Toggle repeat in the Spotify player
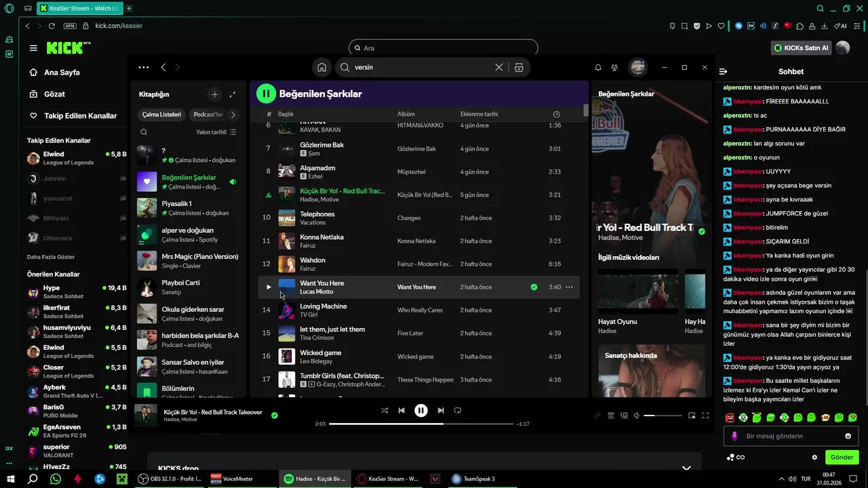The width and height of the screenshot is (868, 488). 458,410
